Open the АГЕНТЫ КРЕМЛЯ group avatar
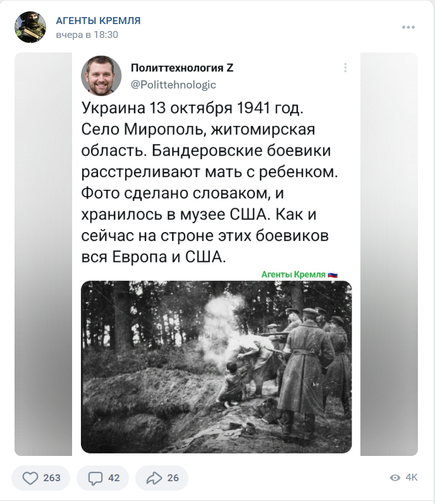This screenshot has width=435, height=504. 30,27
